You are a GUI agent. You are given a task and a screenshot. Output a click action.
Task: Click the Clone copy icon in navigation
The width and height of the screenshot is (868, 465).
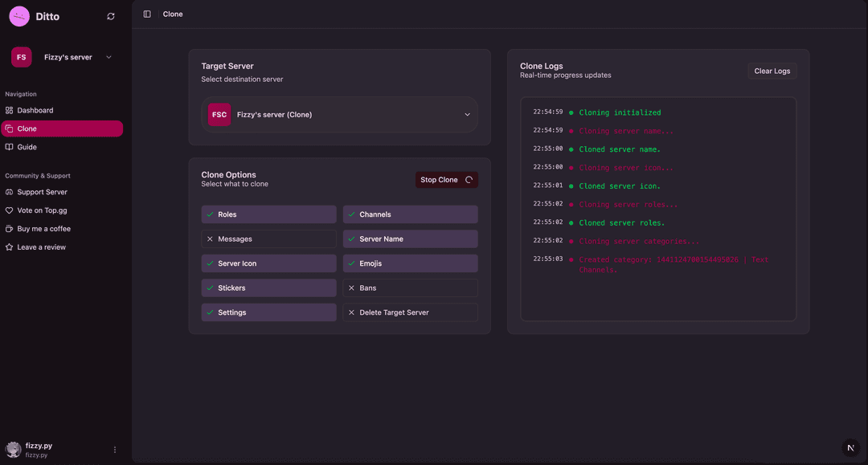[x=9, y=128]
